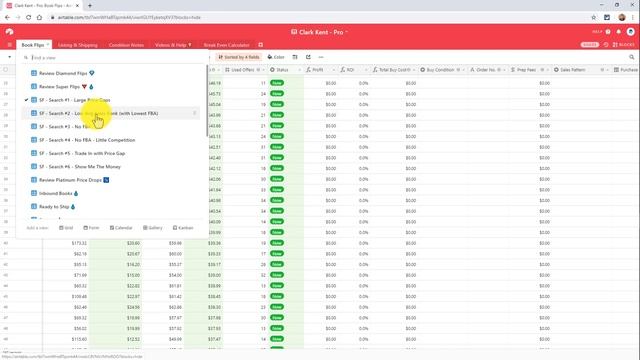The image size is (640, 360).
Task: Select SF - Search #4 No FBA view
Action: [x=111, y=140]
